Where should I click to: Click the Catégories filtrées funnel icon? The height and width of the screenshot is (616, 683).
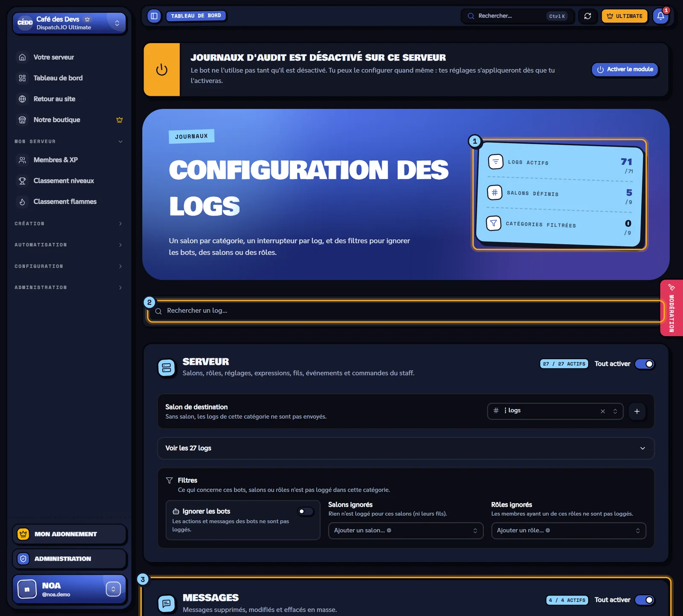click(494, 223)
